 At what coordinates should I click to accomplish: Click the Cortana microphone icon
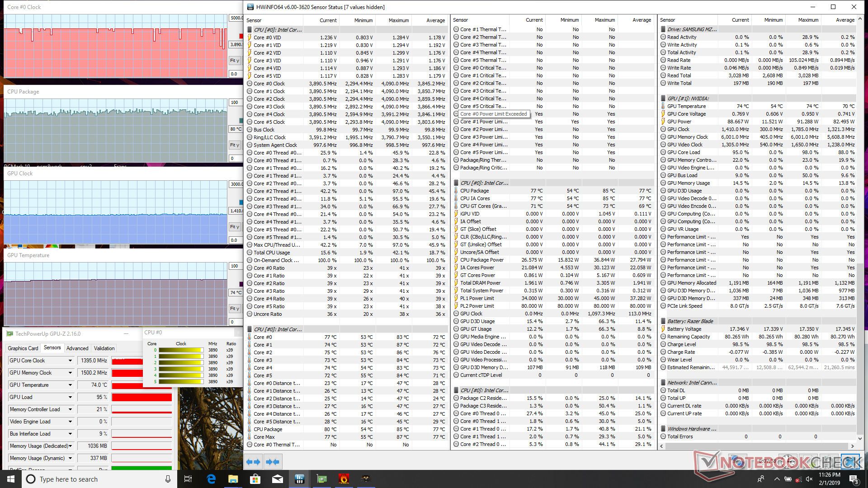tap(168, 479)
